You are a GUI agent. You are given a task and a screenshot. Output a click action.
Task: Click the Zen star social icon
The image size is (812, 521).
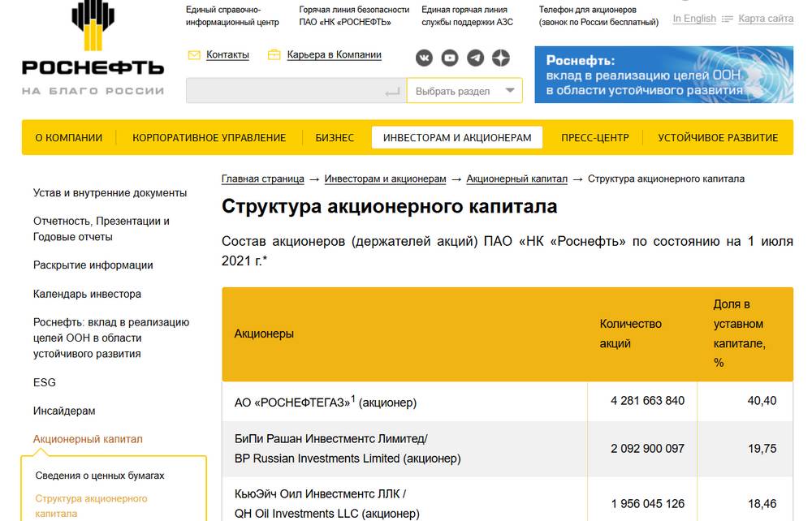pyautogui.click(x=501, y=58)
